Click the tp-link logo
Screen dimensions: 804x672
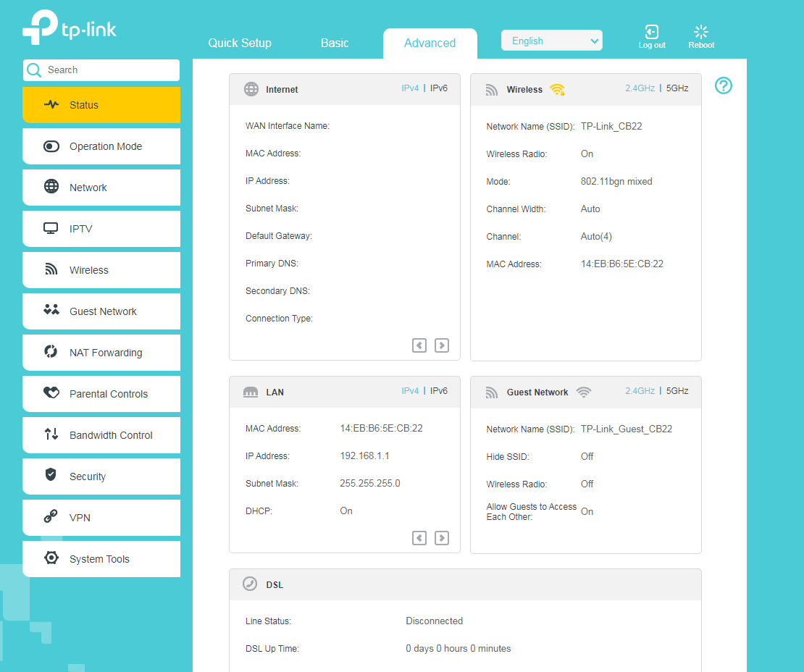70,27
